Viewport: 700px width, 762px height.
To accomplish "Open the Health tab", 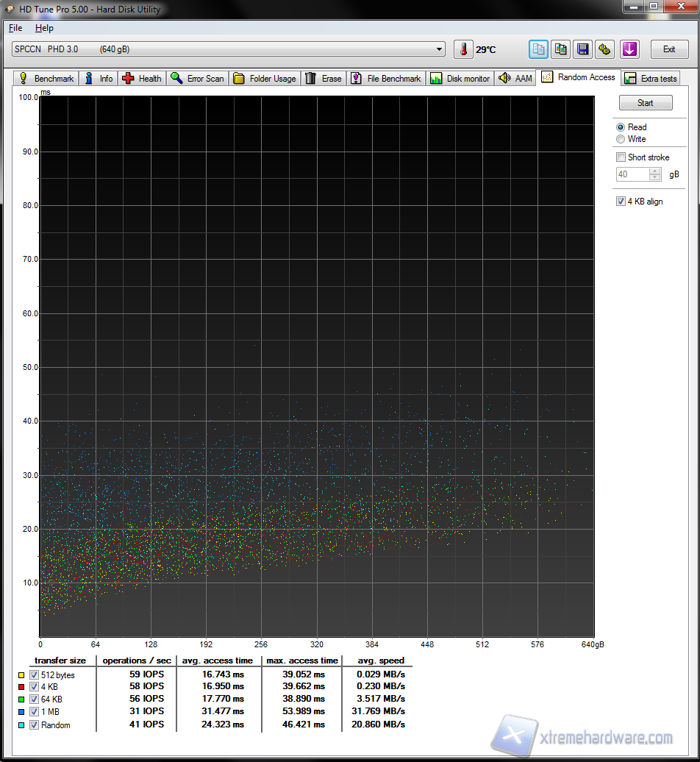I will coord(142,79).
